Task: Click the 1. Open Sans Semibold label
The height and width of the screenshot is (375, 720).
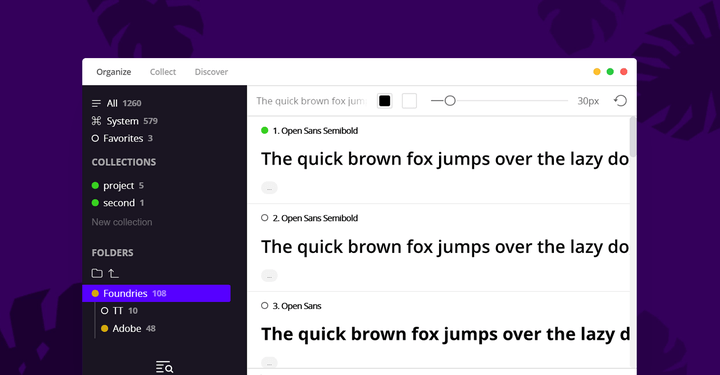Action: [x=315, y=131]
